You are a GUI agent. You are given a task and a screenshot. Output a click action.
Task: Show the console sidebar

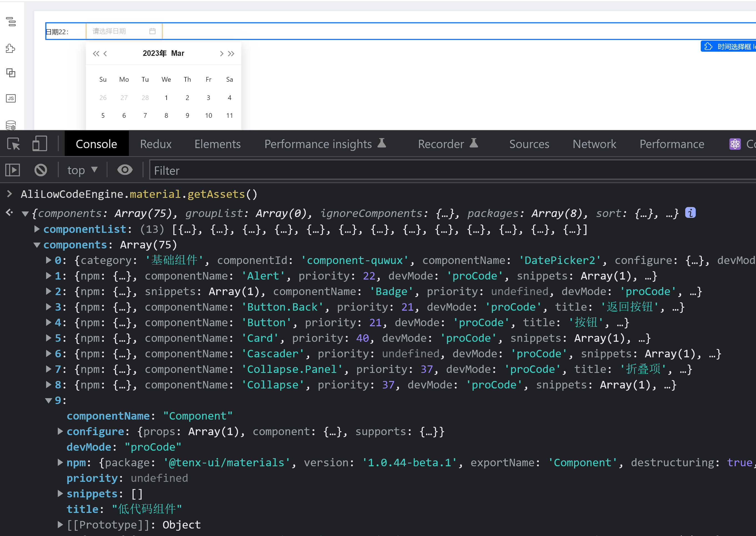12,170
